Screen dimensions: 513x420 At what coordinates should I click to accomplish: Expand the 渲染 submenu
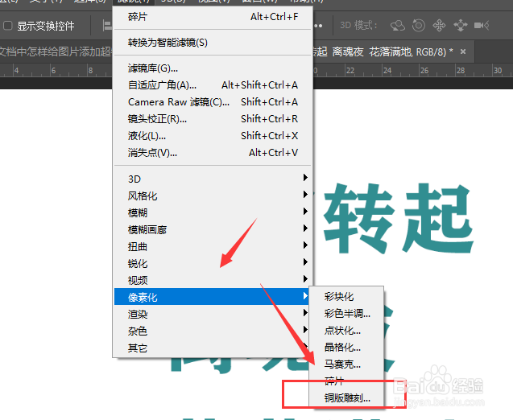click(212, 314)
